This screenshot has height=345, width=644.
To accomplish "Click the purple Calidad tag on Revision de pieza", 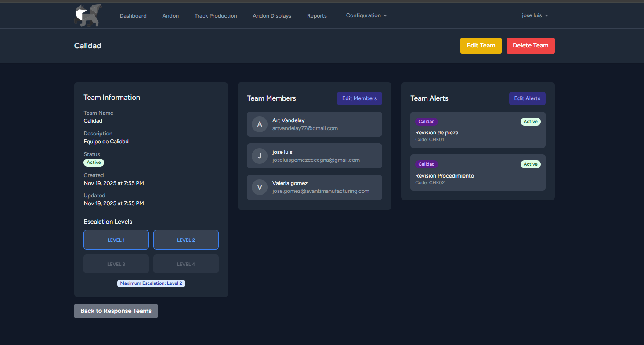I will pos(426,122).
